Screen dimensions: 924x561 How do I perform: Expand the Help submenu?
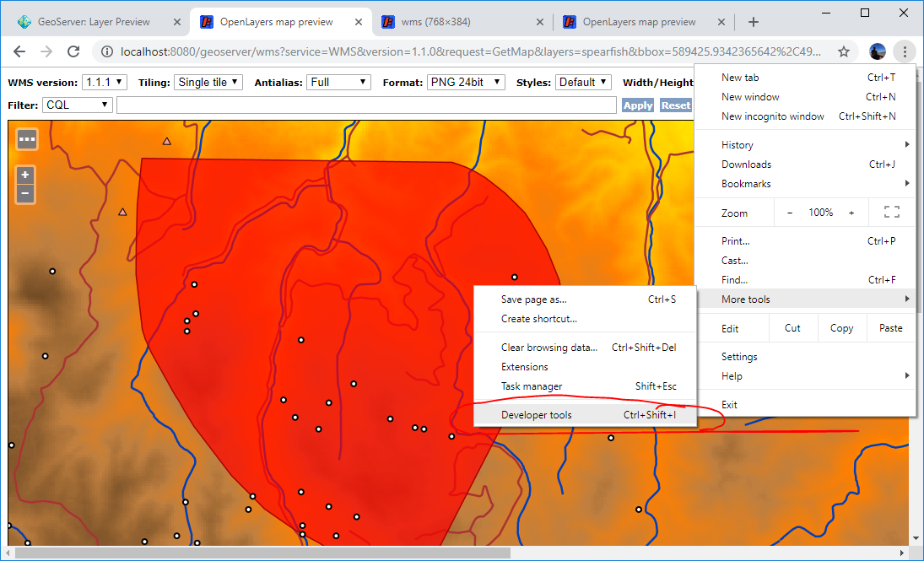pyautogui.click(x=805, y=376)
